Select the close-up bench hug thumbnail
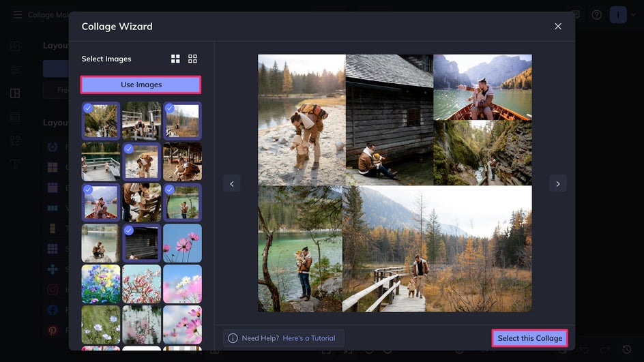This screenshot has width=644, height=362. click(x=141, y=202)
